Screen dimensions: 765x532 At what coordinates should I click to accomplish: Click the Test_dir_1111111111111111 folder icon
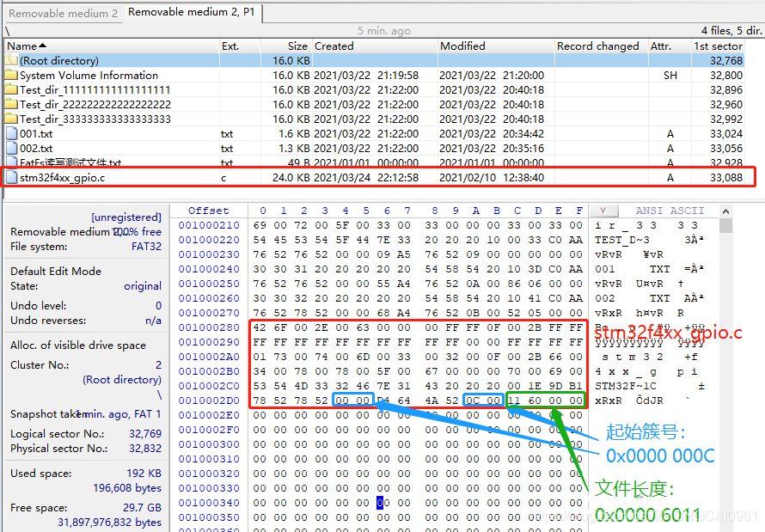[x=11, y=89]
